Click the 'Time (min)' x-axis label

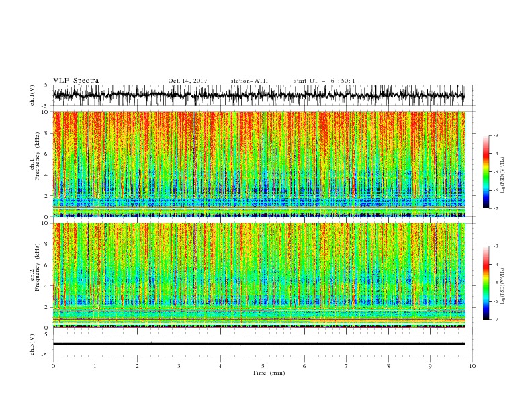pyautogui.click(x=269, y=373)
